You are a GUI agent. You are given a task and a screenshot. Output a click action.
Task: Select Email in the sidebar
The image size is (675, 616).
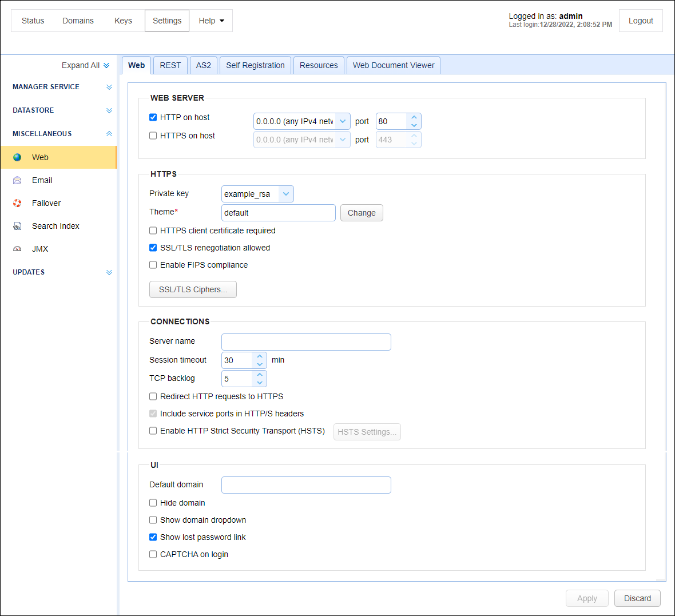click(58, 180)
